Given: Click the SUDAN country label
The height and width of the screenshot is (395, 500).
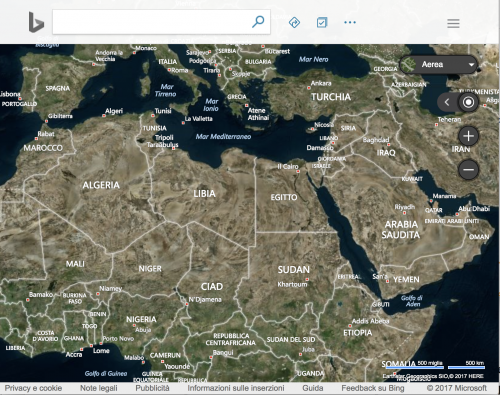Looking at the screenshot, I should pyautogui.click(x=293, y=269).
